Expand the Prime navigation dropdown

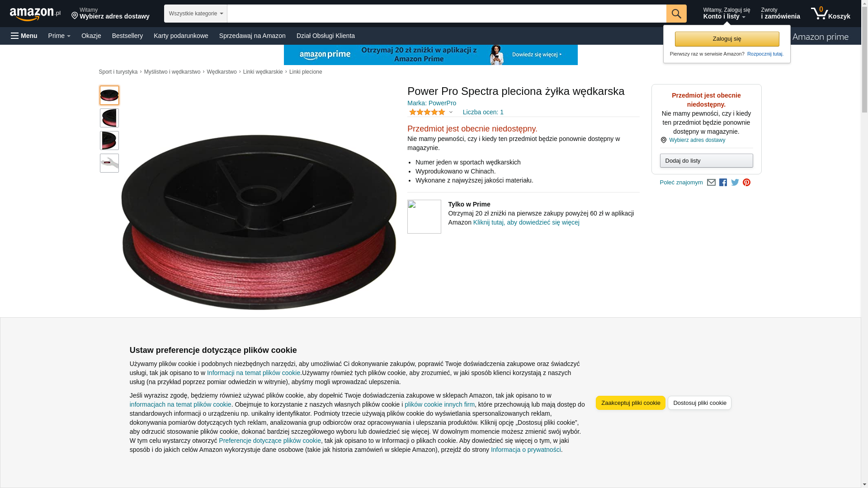(x=59, y=36)
